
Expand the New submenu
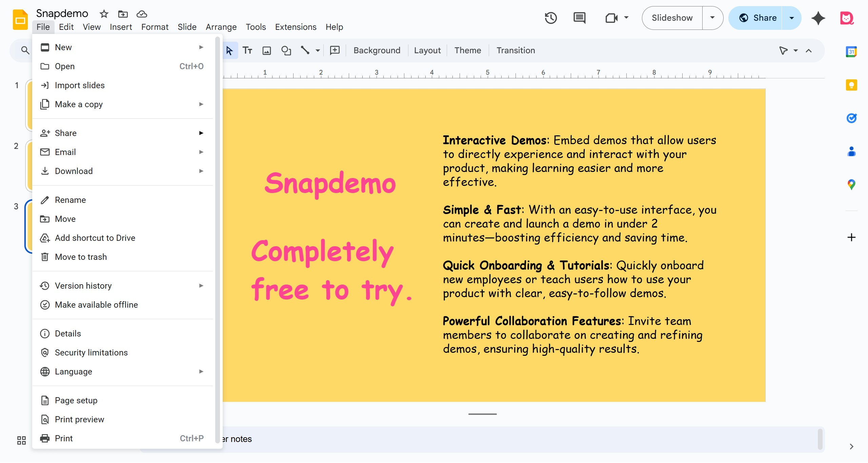[201, 47]
